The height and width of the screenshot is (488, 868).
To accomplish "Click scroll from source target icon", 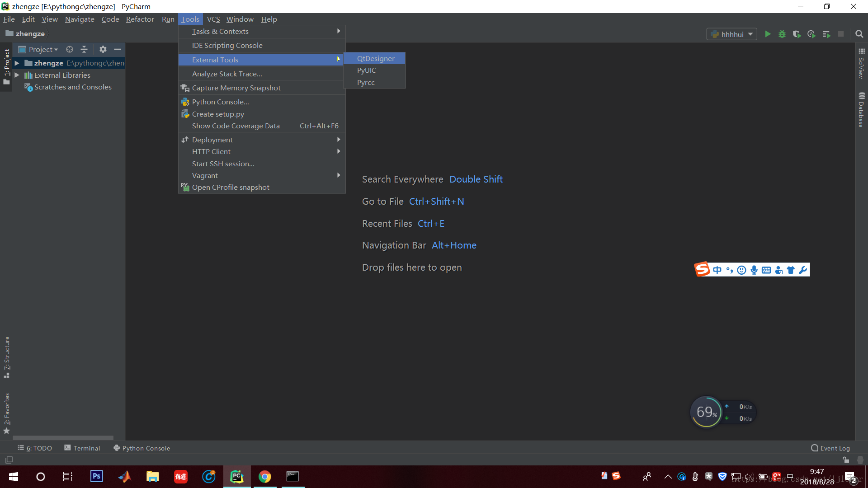I will [x=70, y=49].
